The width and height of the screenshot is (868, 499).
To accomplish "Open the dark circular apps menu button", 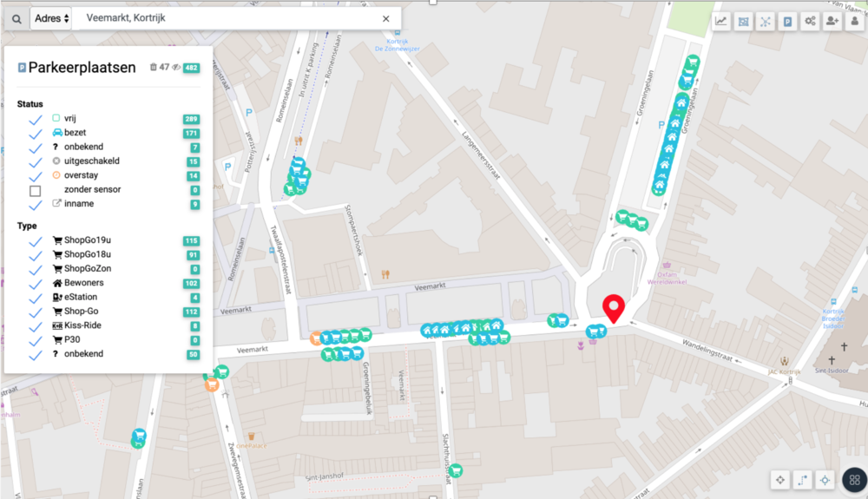I will 854,480.
